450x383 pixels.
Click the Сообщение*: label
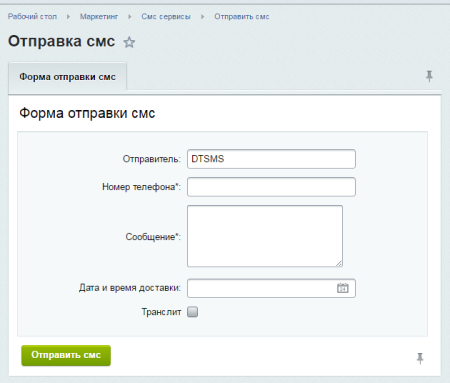click(x=153, y=237)
